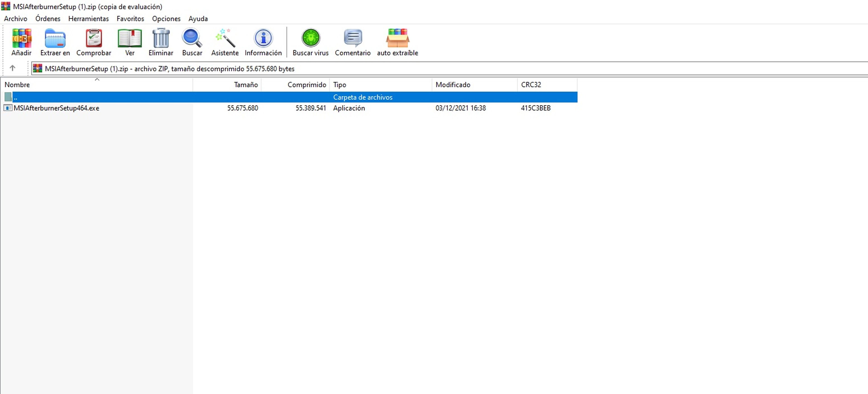This screenshot has height=394, width=868.
Task: Open the Ver book icon
Action: (x=130, y=42)
